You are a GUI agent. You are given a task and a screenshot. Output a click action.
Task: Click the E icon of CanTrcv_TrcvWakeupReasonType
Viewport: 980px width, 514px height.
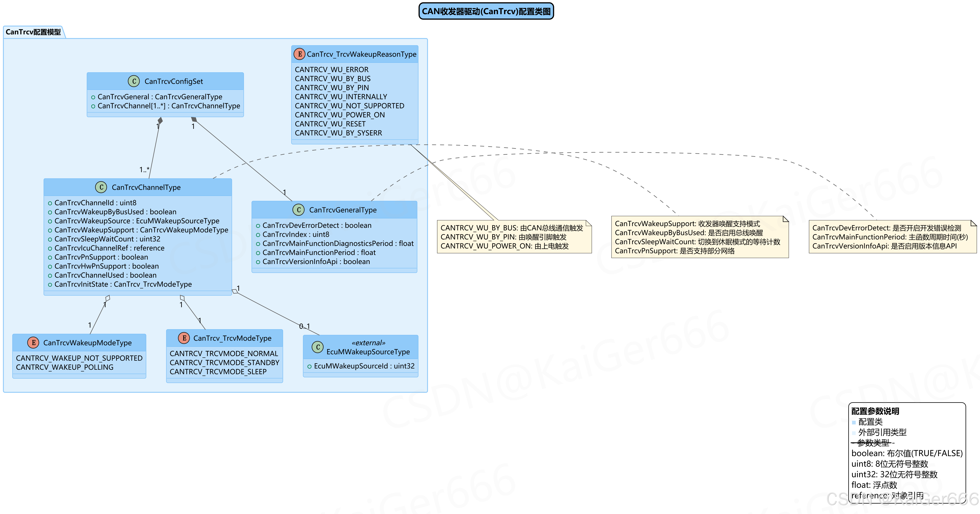click(x=299, y=54)
